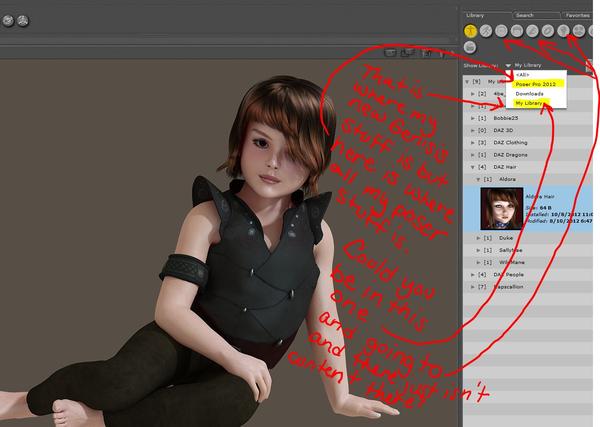The width and height of the screenshot is (600, 427).
Task: Click the Aldora Hair item title
Action: click(540, 196)
